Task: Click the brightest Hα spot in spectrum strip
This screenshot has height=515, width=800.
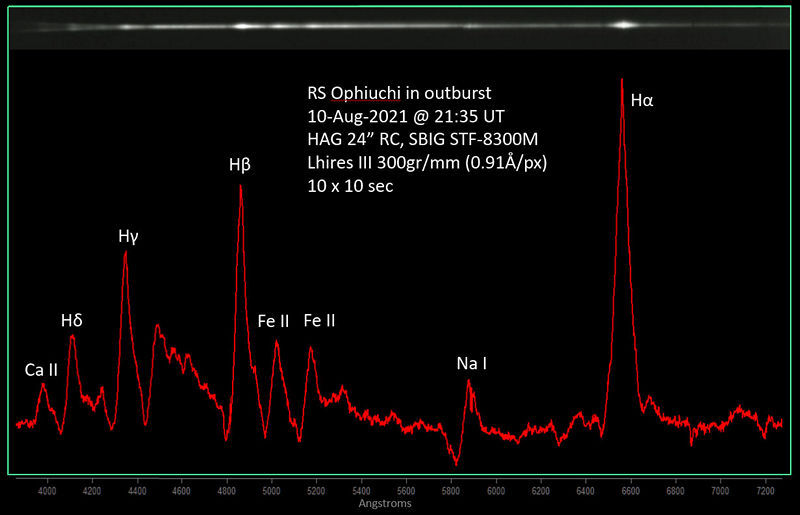Action: click(x=624, y=25)
